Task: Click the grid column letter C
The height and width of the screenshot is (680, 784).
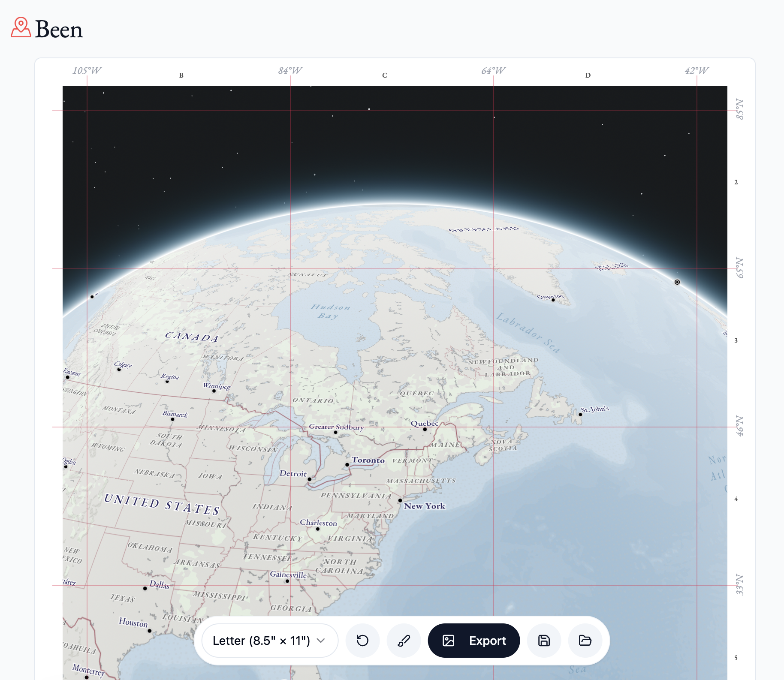Action: (x=385, y=75)
